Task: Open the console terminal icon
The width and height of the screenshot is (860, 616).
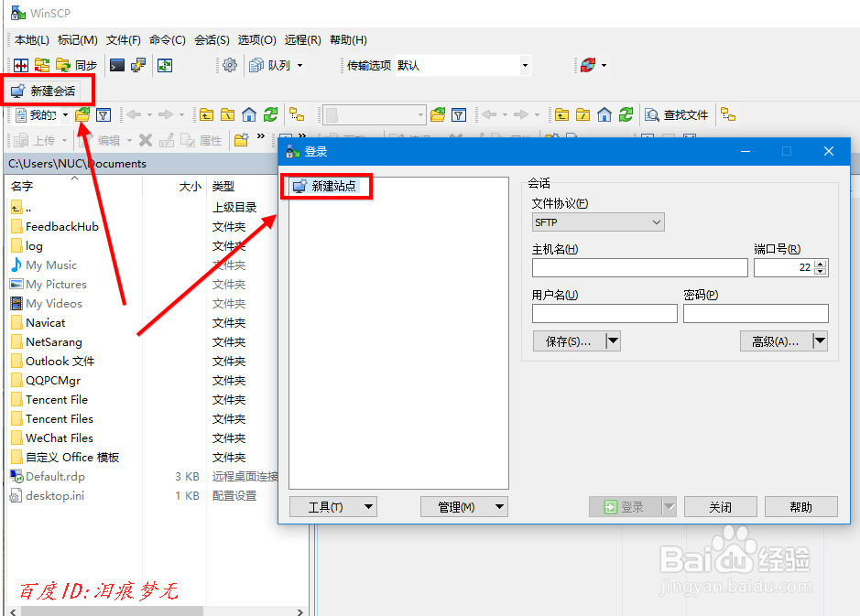Action: (117, 66)
